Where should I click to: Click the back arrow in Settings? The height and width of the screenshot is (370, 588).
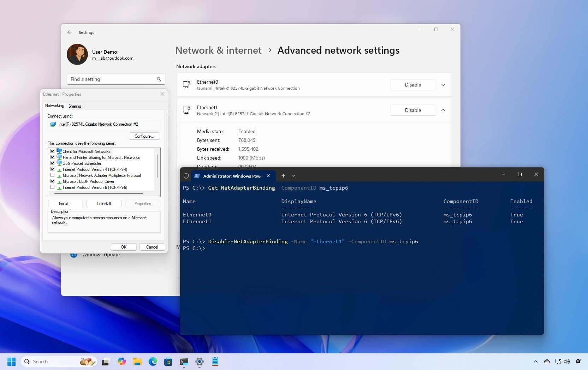[69, 32]
